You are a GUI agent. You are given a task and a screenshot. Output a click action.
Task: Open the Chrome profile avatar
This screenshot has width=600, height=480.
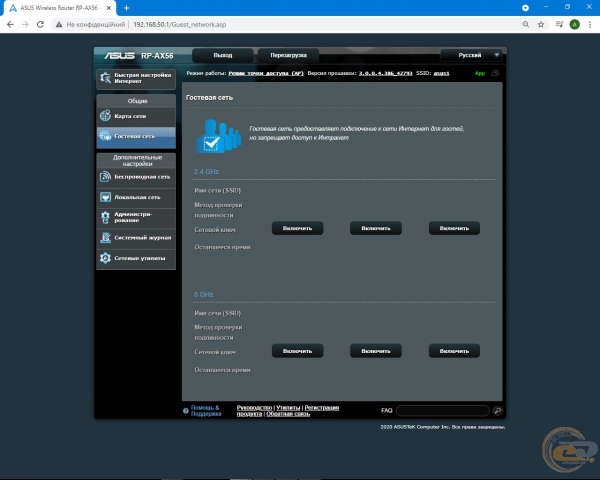click(574, 24)
